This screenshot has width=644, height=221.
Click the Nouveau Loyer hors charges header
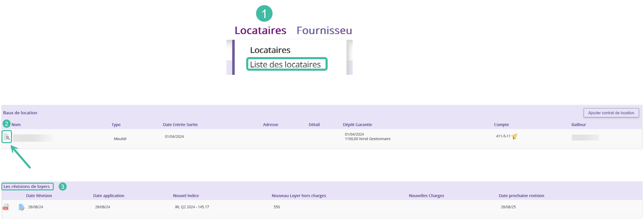(299, 196)
